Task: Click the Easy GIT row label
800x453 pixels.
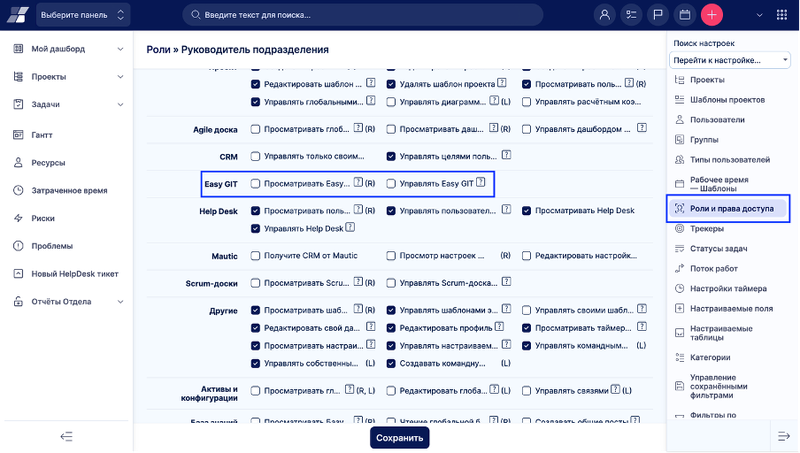Action: coord(221,184)
